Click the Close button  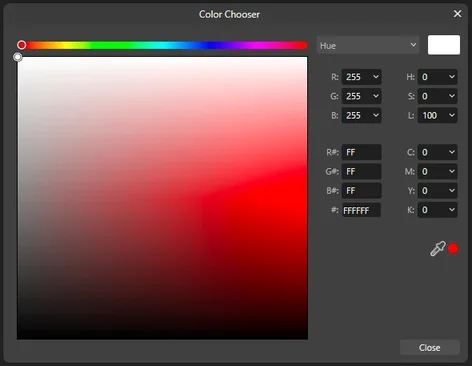430,348
